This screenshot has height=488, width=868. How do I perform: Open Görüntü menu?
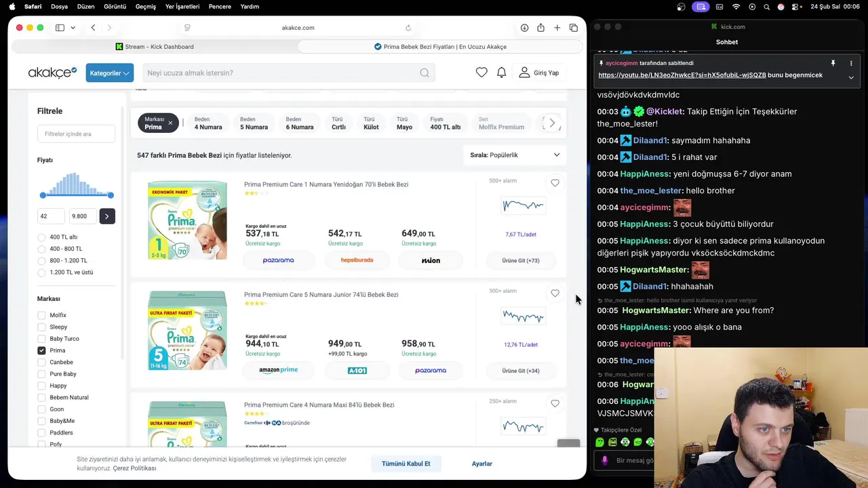[115, 7]
